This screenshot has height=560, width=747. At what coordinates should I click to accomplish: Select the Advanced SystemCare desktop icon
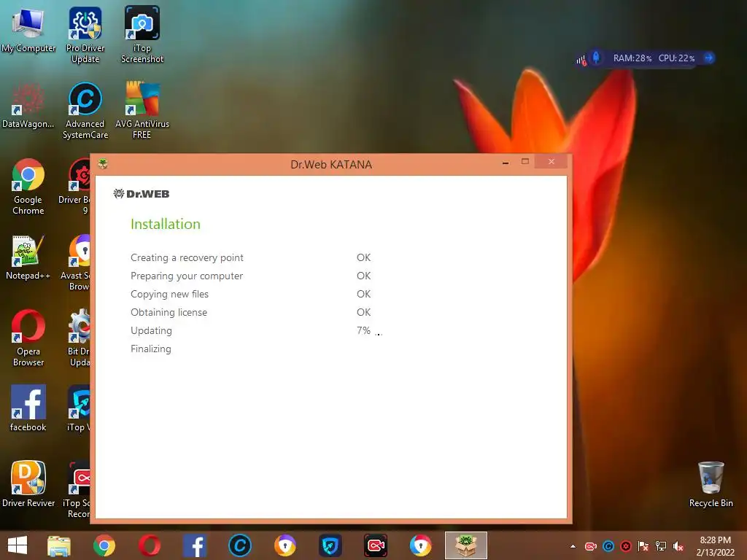[x=85, y=111]
